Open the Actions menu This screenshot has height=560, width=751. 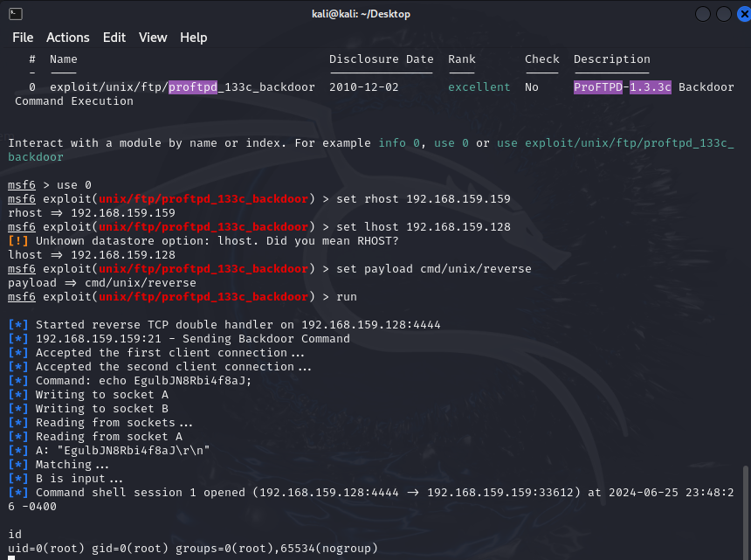(x=67, y=38)
